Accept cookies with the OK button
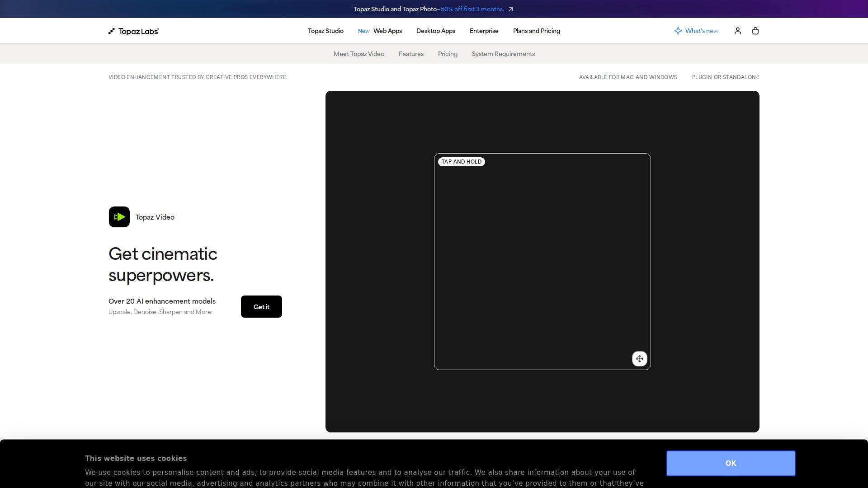Screen dimensions: 868x488 click(731, 463)
